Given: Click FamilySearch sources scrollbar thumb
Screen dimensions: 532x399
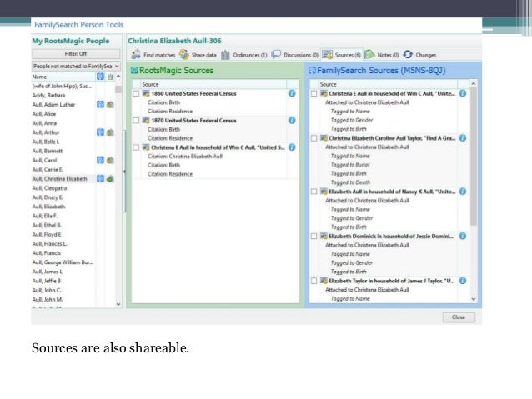Looking at the screenshot, I should coord(474,156).
